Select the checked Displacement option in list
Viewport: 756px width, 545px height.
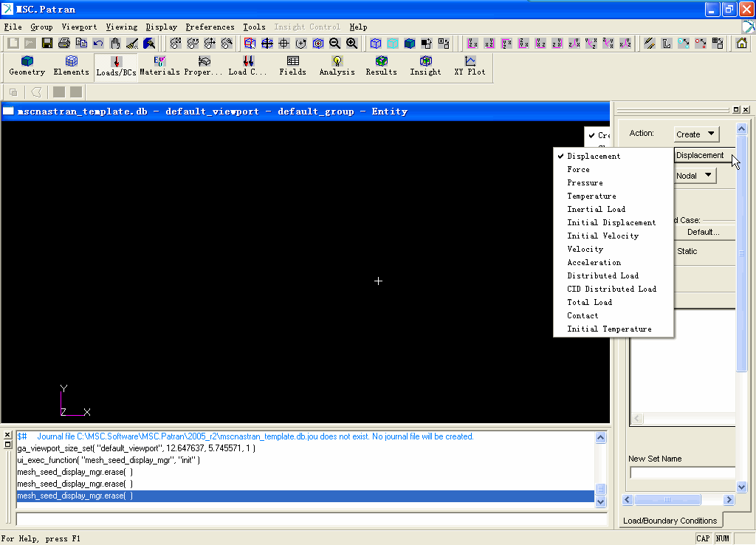tap(613, 157)
